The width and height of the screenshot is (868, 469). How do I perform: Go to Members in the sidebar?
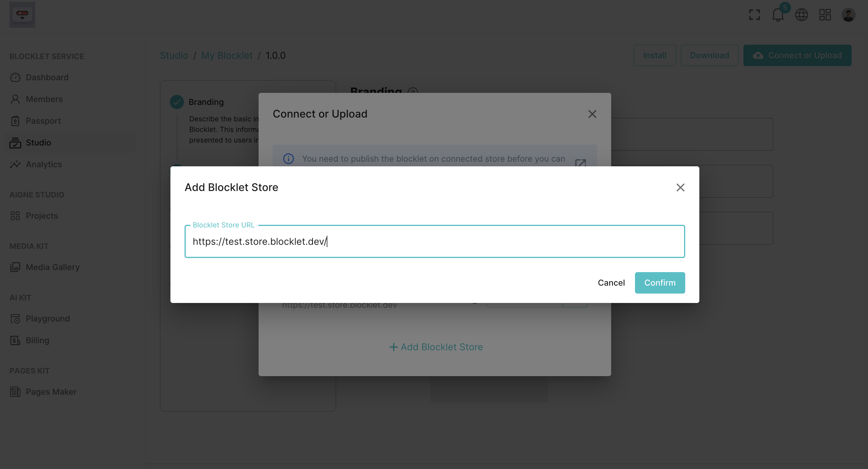click(x=44, y=99)
